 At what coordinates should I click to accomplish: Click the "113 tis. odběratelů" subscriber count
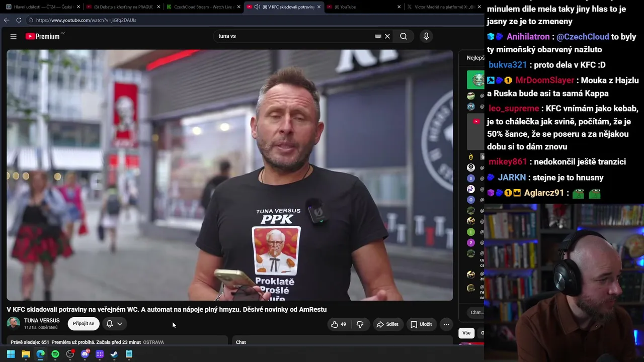(41, 328)
